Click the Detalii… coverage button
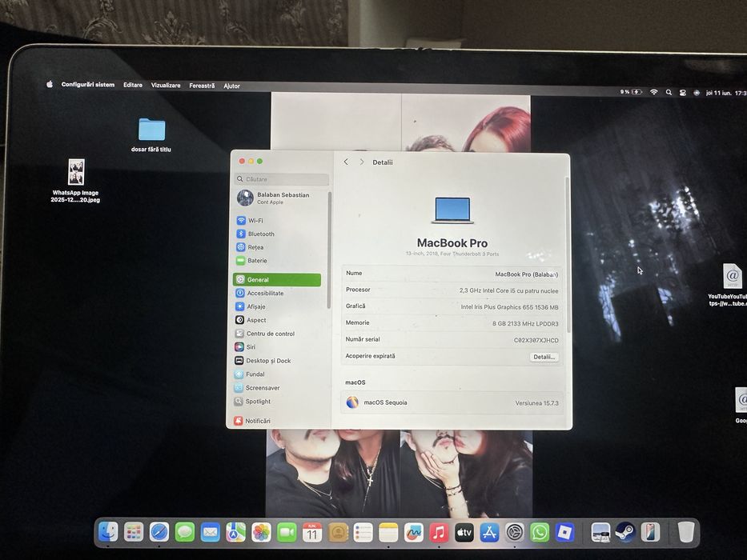 [544, 357]
